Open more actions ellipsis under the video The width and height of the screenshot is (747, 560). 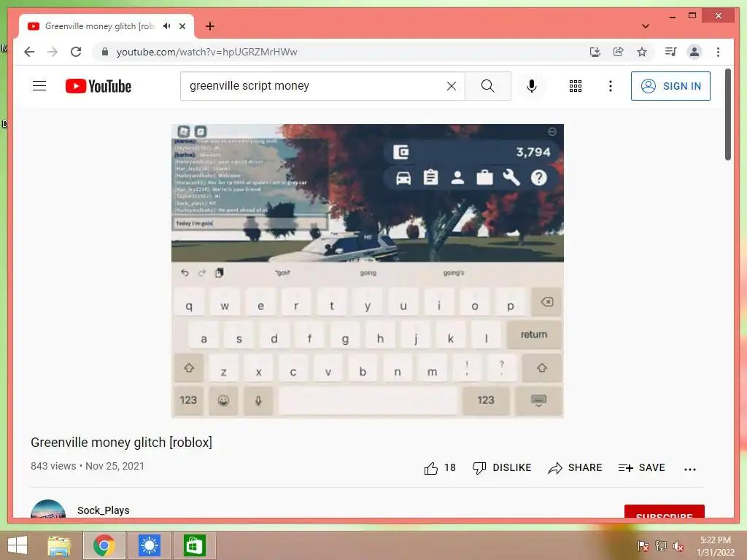pos(690,469)
